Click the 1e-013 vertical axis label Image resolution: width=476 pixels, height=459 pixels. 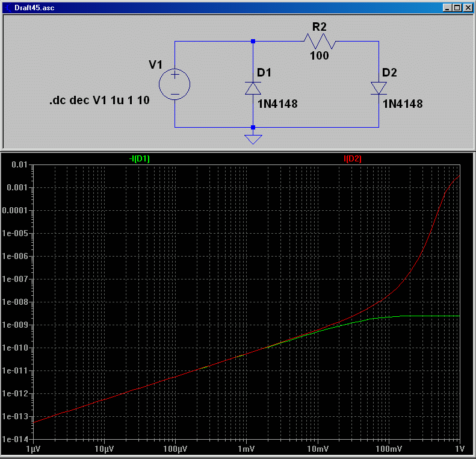tap(15, 416)
